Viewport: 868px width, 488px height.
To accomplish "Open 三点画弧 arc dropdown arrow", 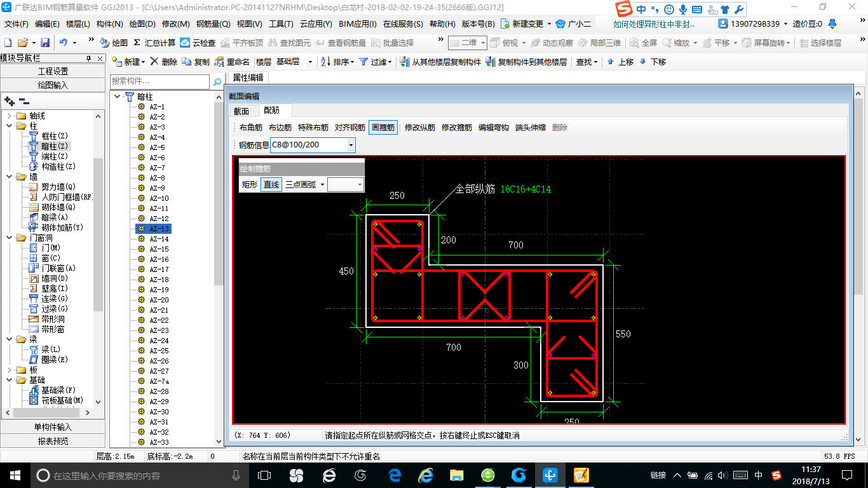I will pyautogui.click(x=322, y=184).
